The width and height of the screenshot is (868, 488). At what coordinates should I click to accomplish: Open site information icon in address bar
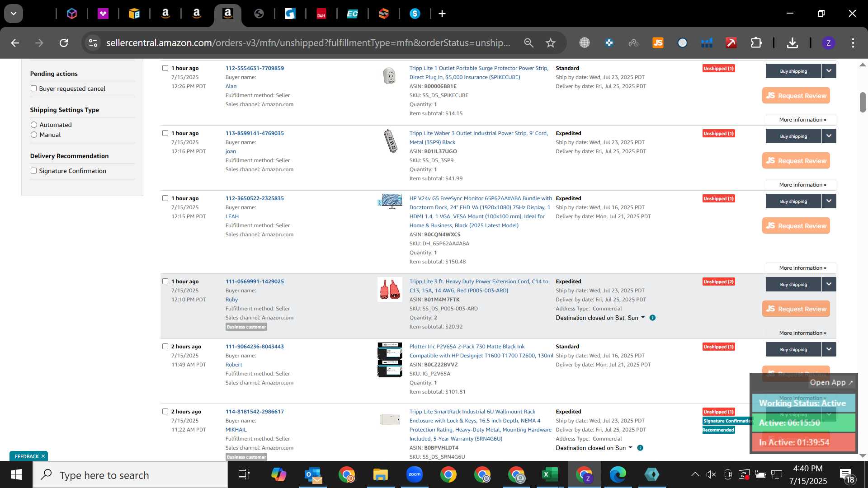[93, 43]
